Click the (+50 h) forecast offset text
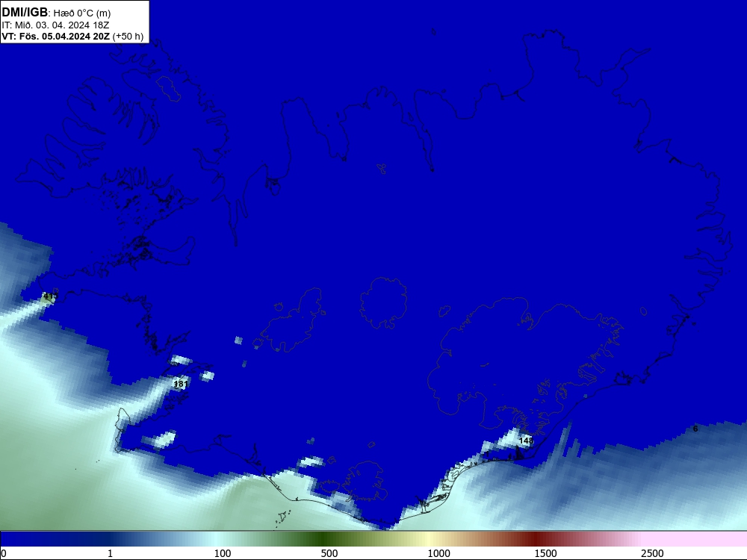 128,37
